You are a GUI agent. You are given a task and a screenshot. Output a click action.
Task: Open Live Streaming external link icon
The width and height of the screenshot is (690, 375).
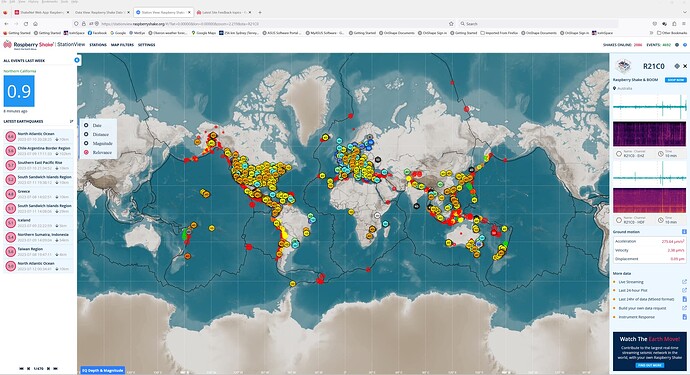click(684, 282)
